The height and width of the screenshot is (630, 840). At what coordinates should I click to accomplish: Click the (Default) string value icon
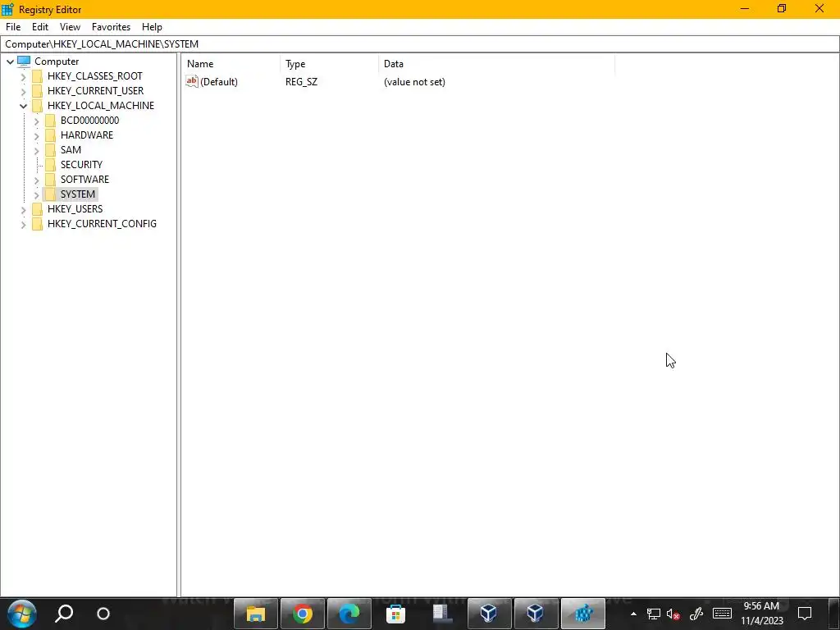[x=192, y=81]
